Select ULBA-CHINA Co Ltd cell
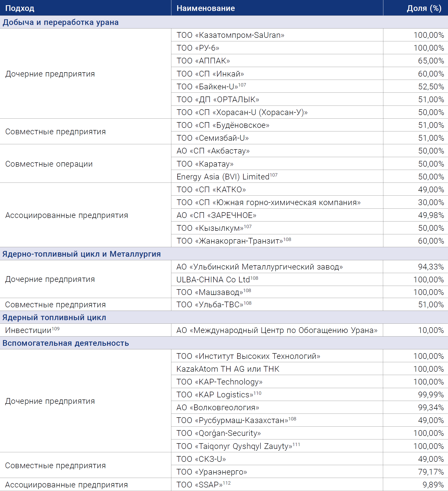 point(277,279)
